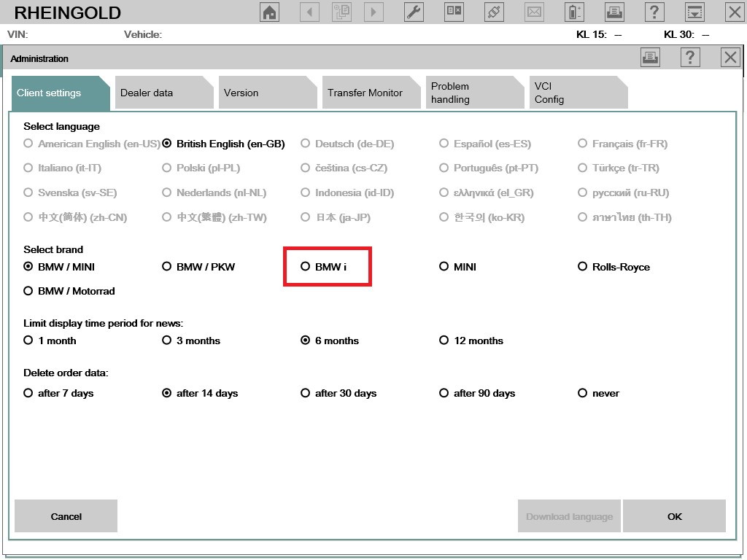The height and width of the screenshot is (560, 747).
Task: Choose Svenska (sv-SE) language
Action: pyautogui.click(x=70, y=192)
